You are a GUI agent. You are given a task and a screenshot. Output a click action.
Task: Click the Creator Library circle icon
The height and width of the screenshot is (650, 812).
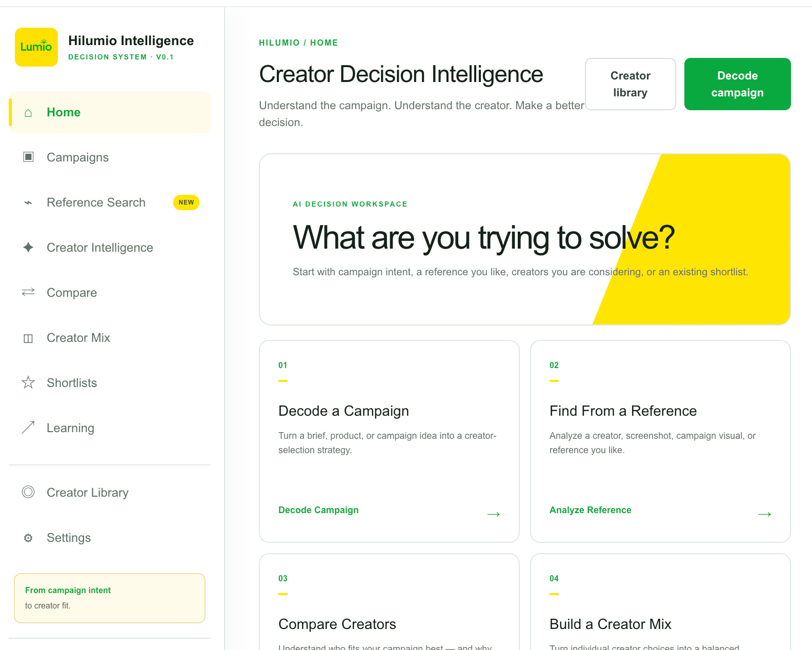(28, 492)
